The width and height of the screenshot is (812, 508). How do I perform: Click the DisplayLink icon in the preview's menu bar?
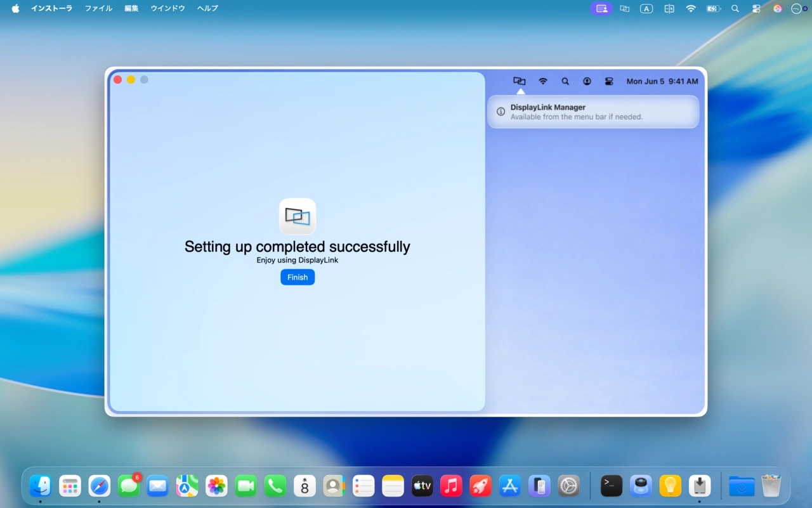pos(519,81)
